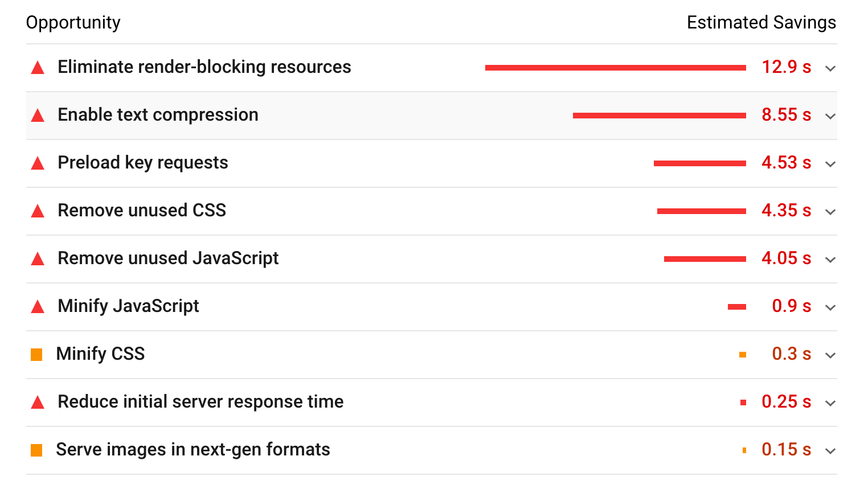This screenshot has height=493, width=868.
Task: Expand Serve images in next-gen formats chevron
Action: click(x=830, y=451)
